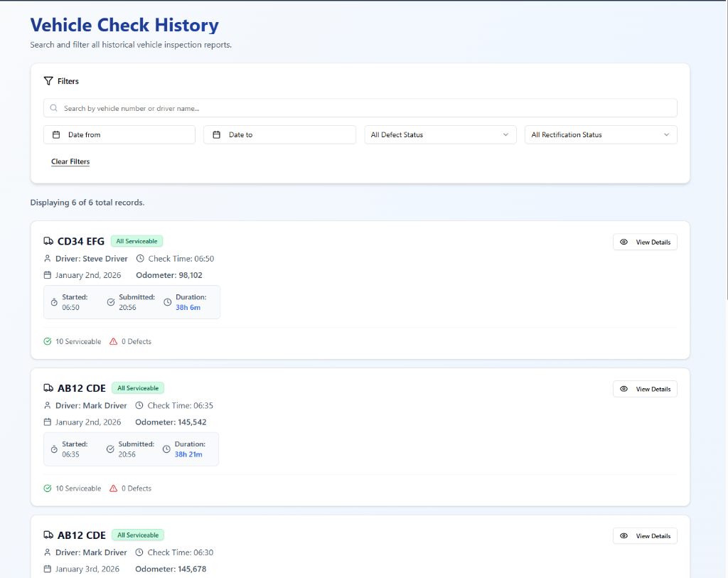Click calendar icon beside January 3rd, 2026
Viewport: 728px width, 578px height.
coord(48,569)
